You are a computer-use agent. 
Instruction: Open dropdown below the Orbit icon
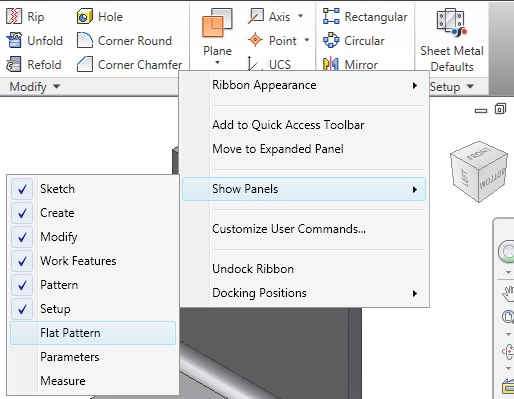pyautogui.click(x=508, y=368)
